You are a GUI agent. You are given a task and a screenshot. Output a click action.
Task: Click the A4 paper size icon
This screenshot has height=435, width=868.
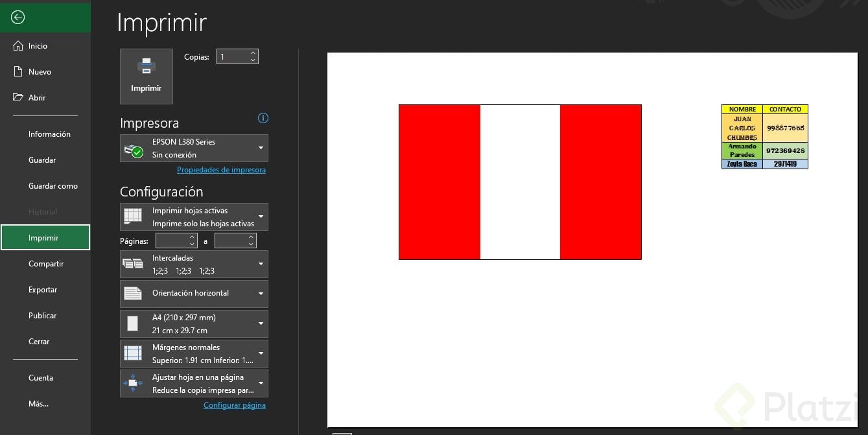click(132, 323)
